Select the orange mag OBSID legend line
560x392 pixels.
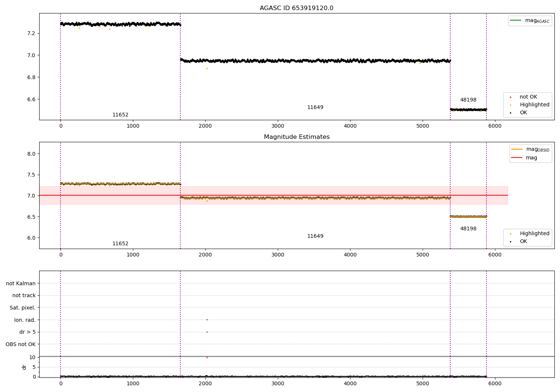517,149
